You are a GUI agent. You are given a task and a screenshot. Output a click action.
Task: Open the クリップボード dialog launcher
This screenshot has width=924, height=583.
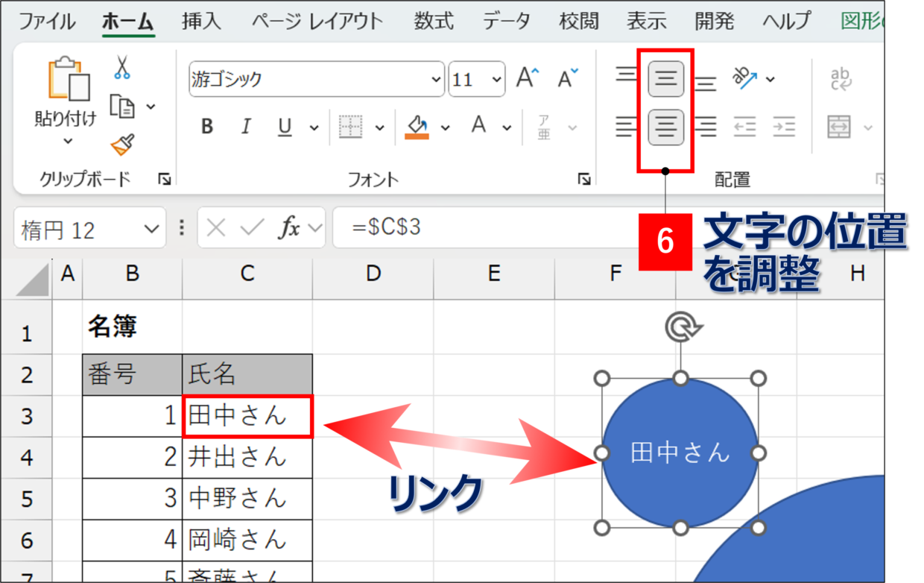[164, 179]
